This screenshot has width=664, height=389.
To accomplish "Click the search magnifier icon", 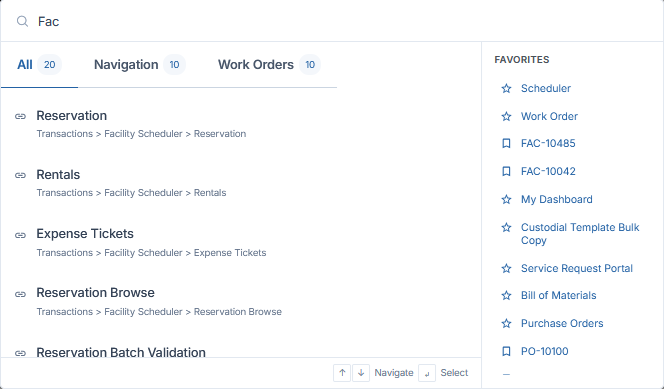I will point(22,21).
